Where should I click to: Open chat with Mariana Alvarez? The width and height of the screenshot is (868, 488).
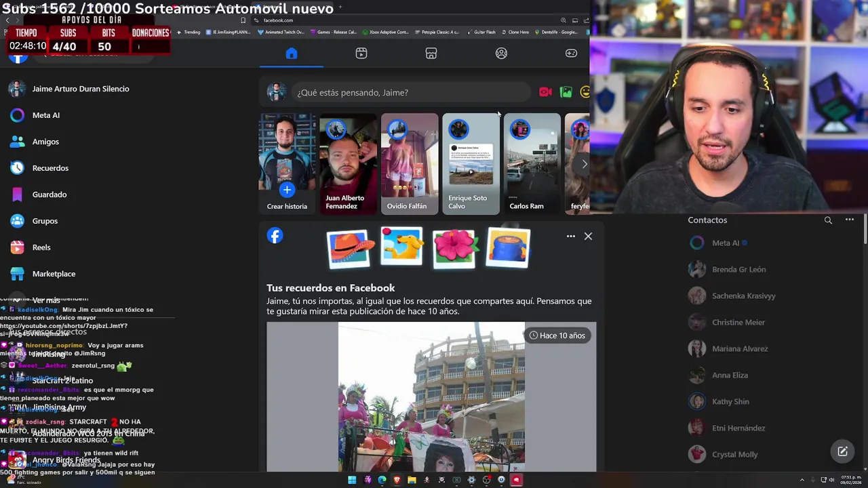point(728,348)
